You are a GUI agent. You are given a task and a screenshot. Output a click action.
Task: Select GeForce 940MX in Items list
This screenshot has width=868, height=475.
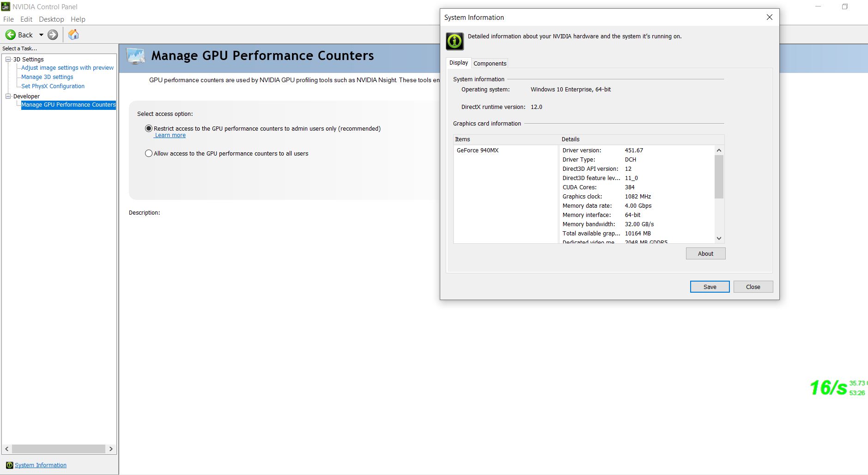[478, 150]
